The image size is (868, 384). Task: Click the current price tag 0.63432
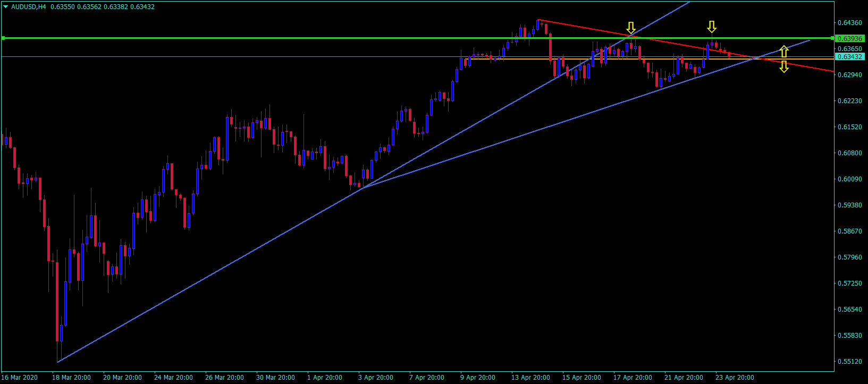point(849,56)
